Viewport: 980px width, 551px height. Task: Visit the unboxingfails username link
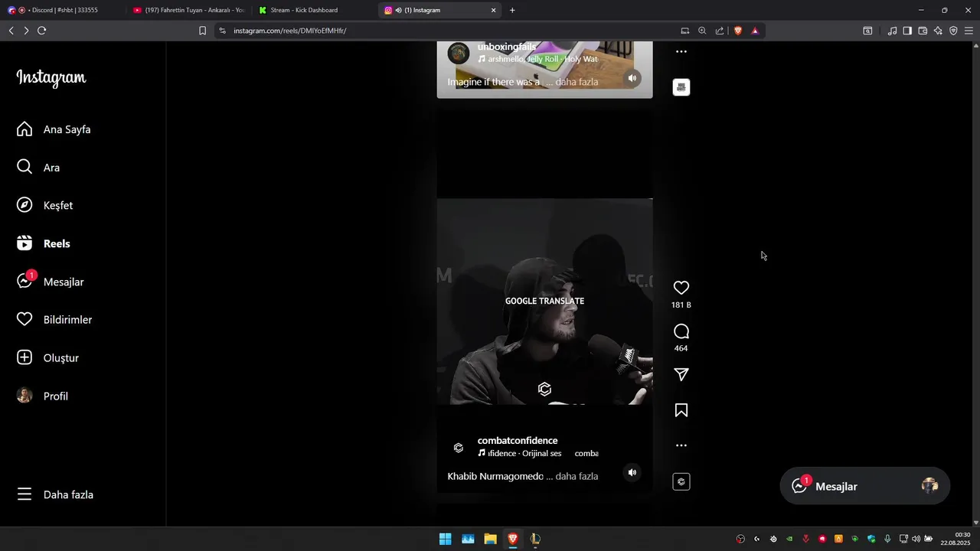click(x=507, y=47)
